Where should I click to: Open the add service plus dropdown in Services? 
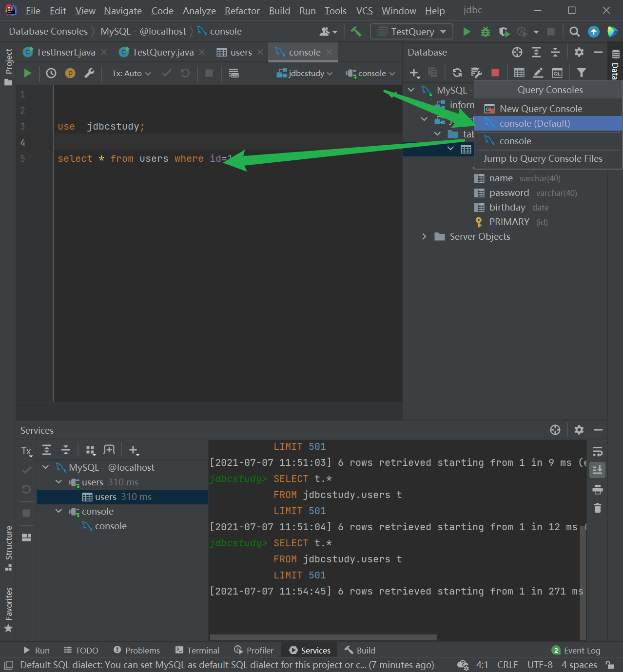point(134,450)
